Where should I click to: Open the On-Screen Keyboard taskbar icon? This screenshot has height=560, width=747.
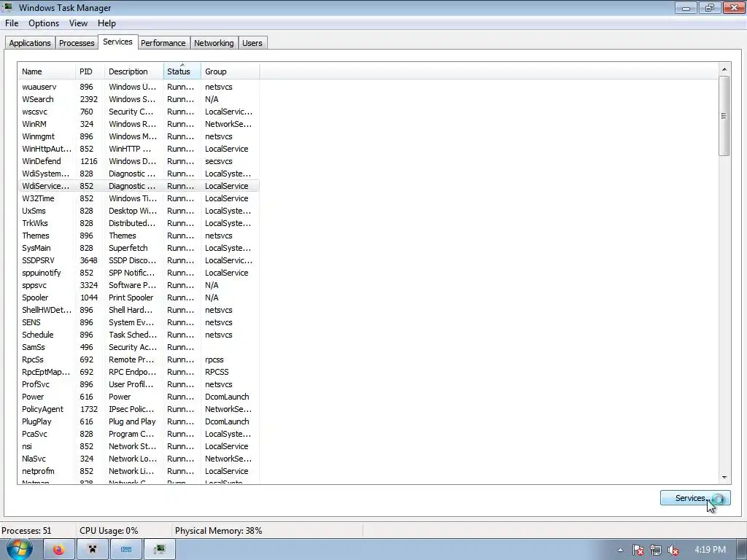[x=125, y=550]
